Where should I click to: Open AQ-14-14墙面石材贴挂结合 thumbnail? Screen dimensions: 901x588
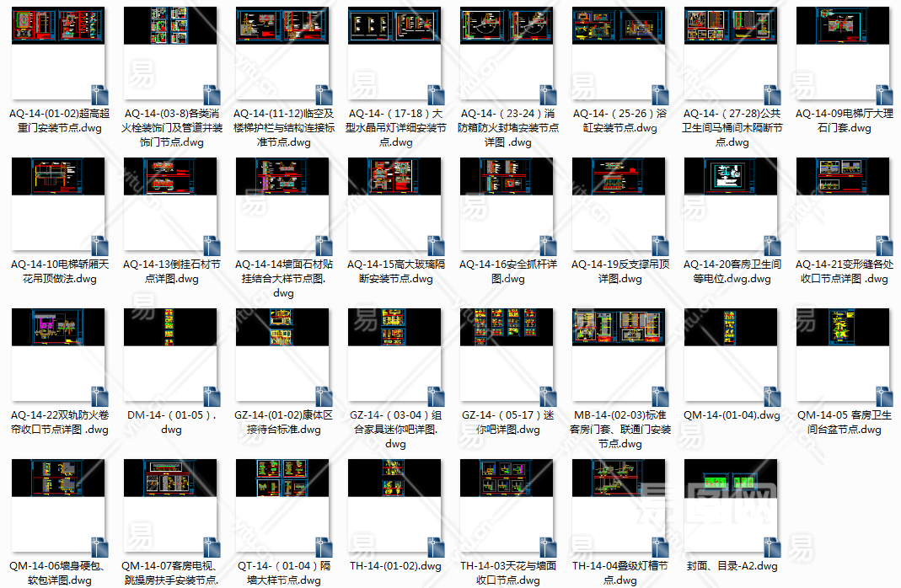(282, 205)
